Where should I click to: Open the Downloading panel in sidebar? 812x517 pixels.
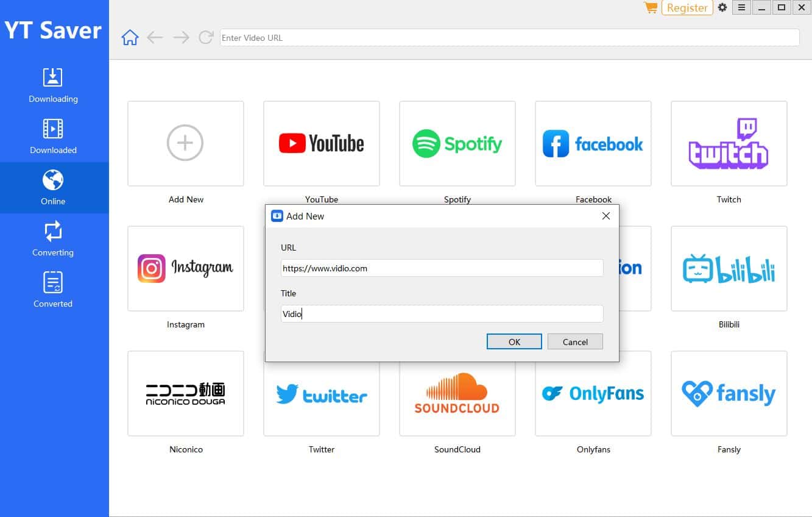53,85
